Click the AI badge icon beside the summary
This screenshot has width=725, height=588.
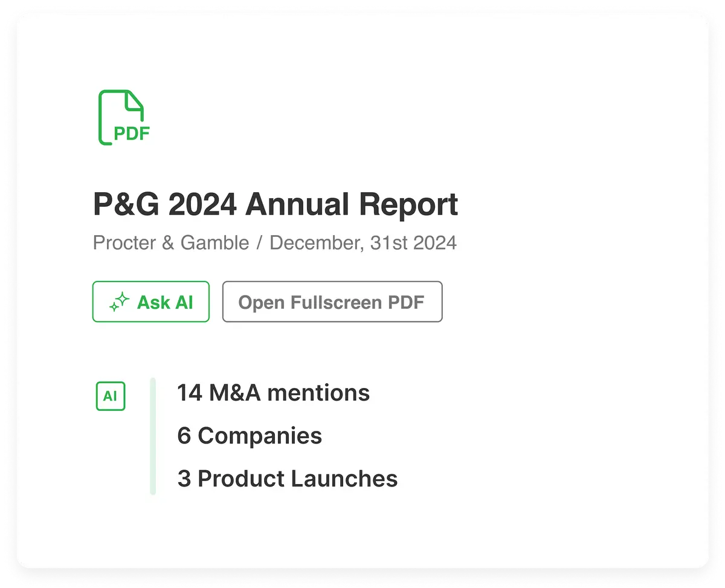click(x=111, y=396)
